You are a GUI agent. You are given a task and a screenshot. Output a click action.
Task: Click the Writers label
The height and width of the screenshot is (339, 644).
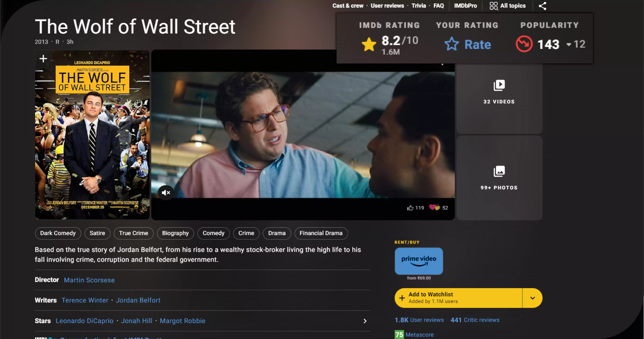click(46, 300)
